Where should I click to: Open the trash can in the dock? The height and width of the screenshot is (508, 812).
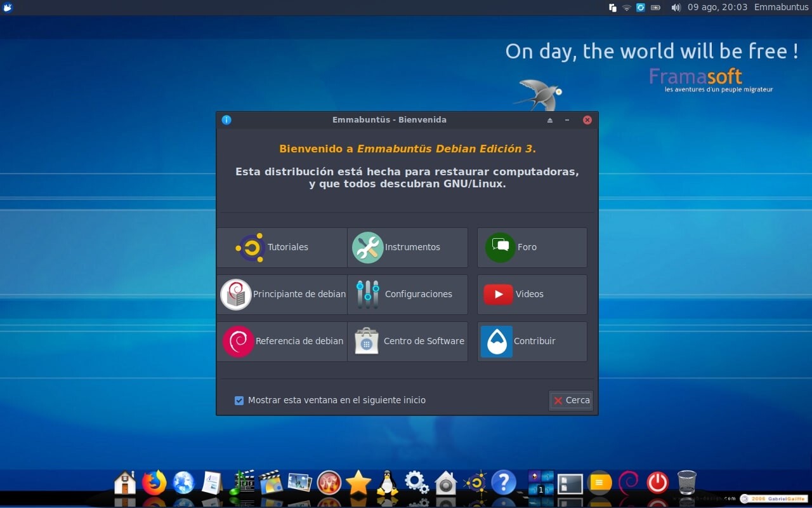[687, 483]
